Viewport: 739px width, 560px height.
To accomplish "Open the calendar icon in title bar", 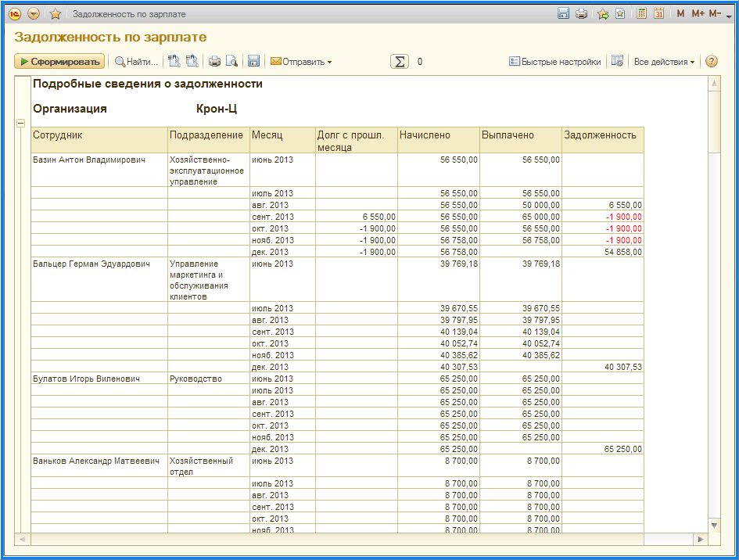I will coord(658,13).
